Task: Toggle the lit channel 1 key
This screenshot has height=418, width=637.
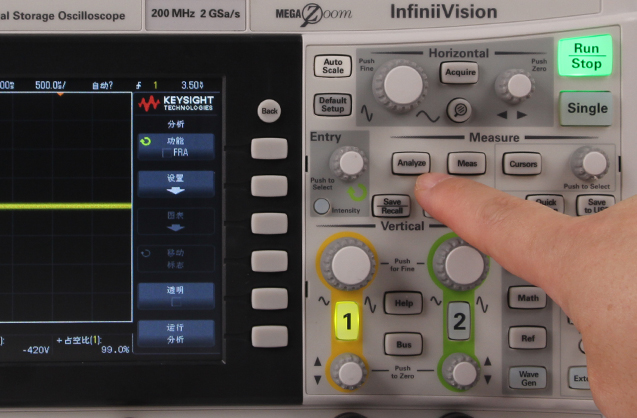Action: tap(347, 321)
